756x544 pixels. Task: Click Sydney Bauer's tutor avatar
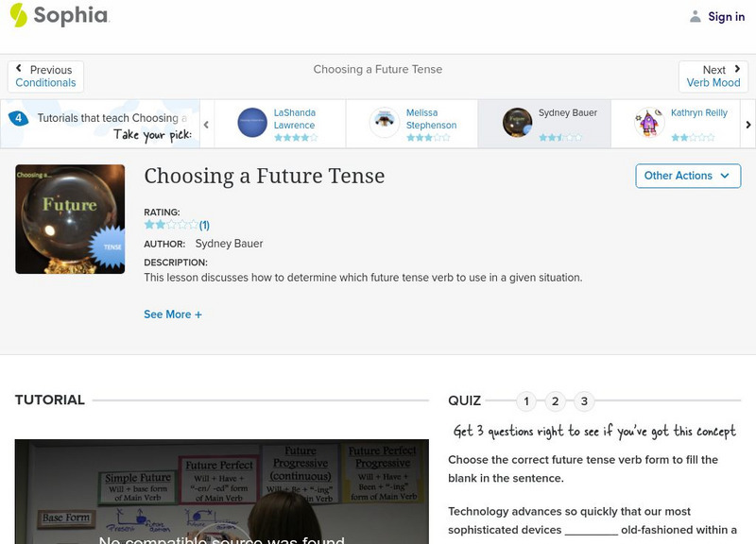point(517,121)
